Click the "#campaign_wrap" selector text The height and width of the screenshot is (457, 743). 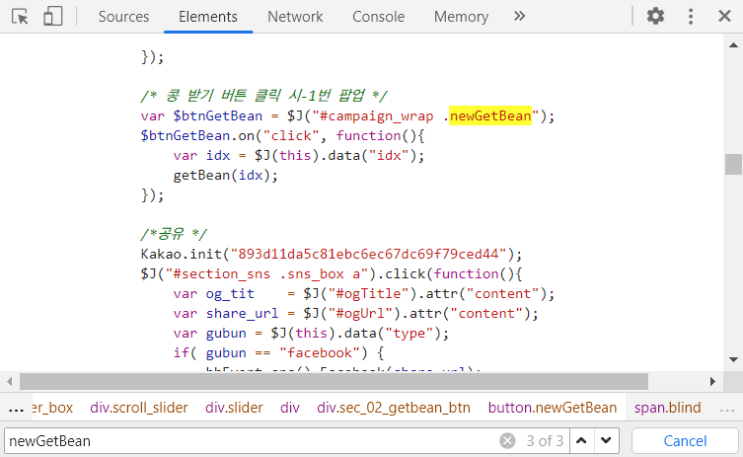376,116
